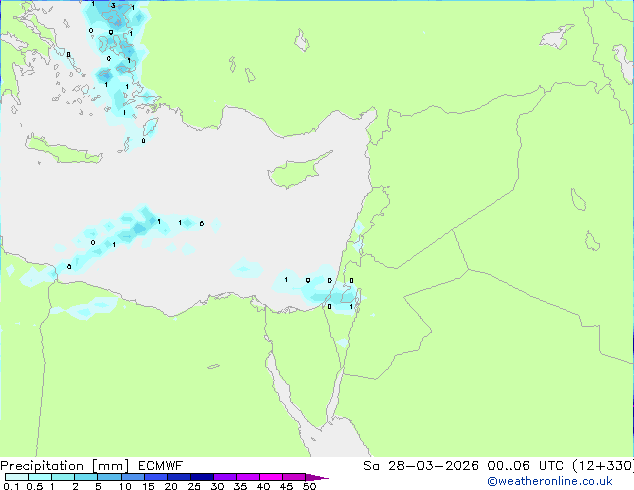Viewport: 634px width, 490px height.
Task: Click the 0.1–0.5 mm palest legend swatch
Action: click(x=17, y=477)
